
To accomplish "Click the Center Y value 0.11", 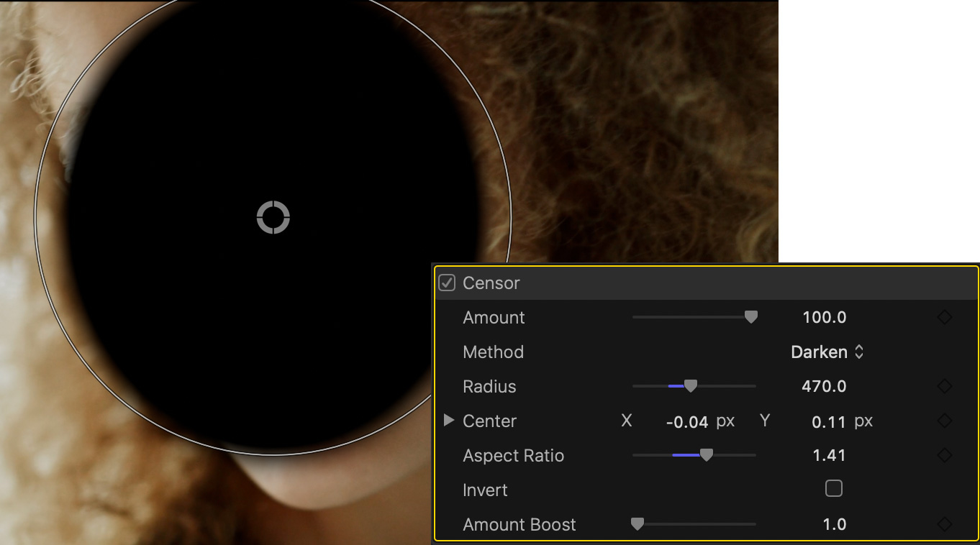I will [828, 421].
